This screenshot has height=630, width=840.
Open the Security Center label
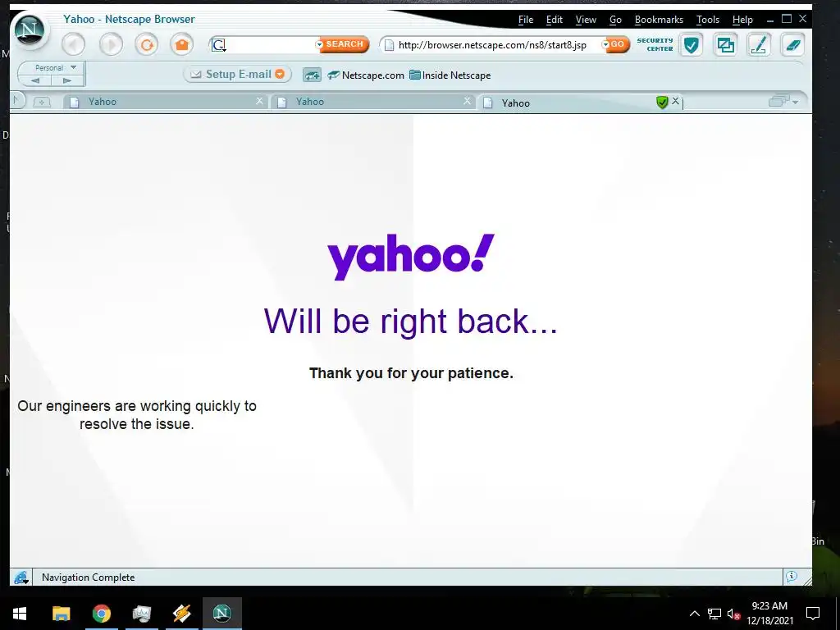point(655,44)
